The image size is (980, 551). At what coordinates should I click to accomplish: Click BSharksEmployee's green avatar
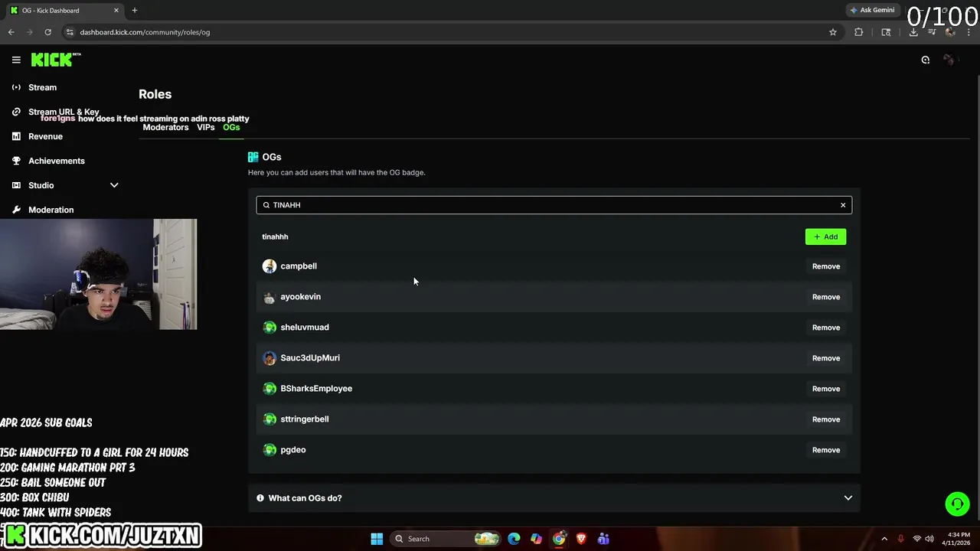point(269,389)
